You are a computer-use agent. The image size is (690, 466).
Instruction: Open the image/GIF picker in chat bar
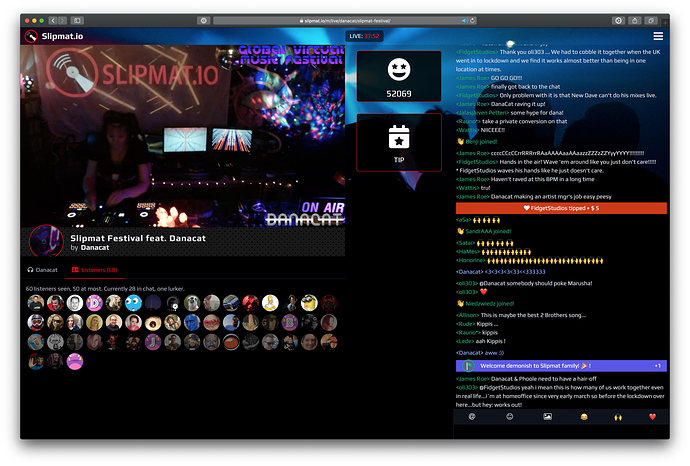pos(547,416)
